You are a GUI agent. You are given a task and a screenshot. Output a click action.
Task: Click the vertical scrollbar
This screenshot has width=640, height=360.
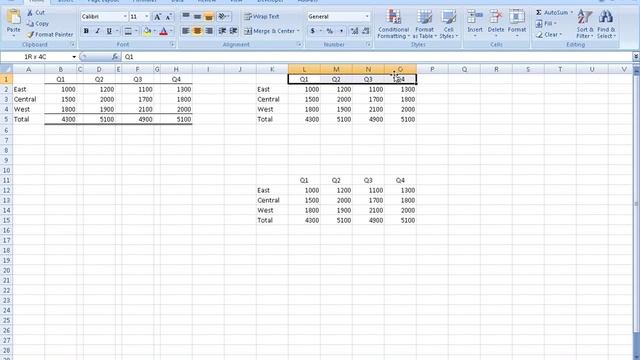636,204
